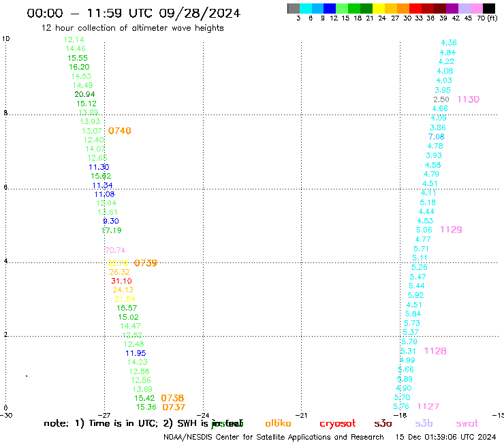Select the 15.55 wave height value
This screenshot has width=504, height=443.
[78, 58]
